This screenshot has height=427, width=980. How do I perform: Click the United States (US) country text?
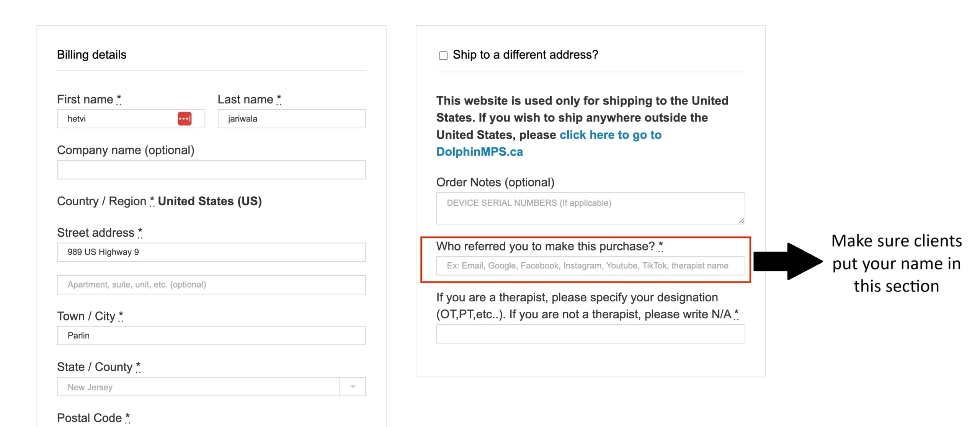209,201
